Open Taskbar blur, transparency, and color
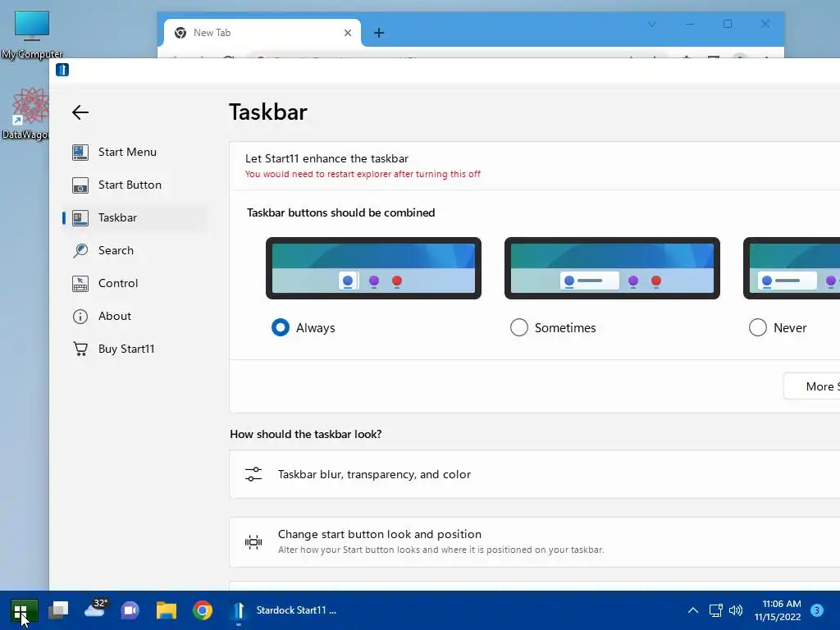This screenshot has width=840, height=630. (x=535, y=474)
